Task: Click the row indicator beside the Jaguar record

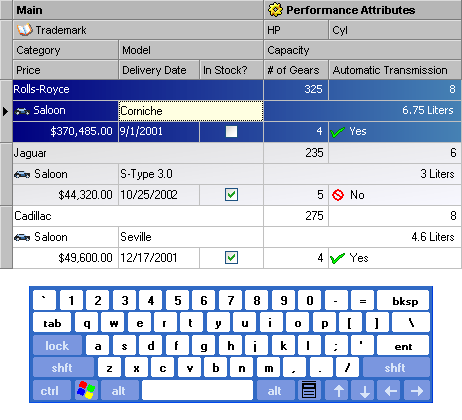Action: click(x=6, y=174)
